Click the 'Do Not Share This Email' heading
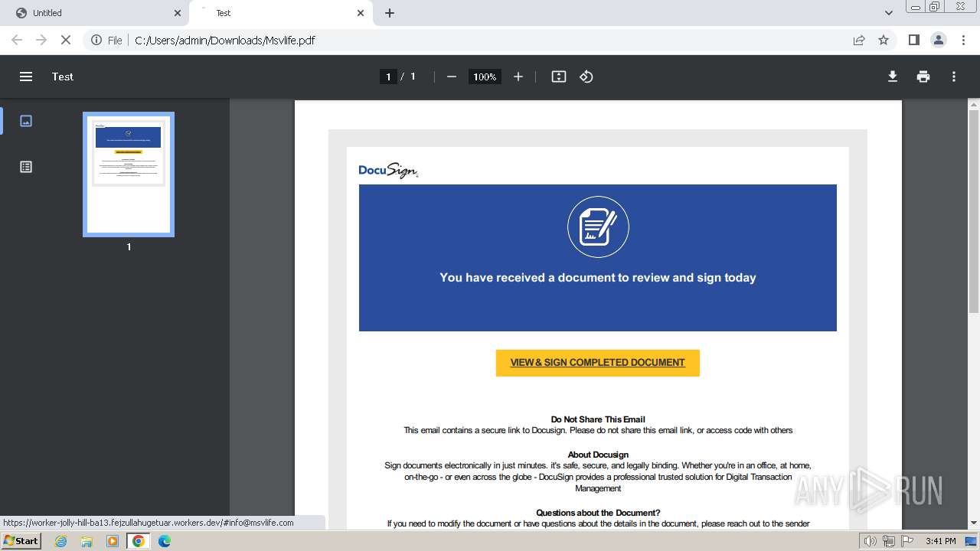Image resolution: width=980 pixels, height=551 pixels. 598,419
